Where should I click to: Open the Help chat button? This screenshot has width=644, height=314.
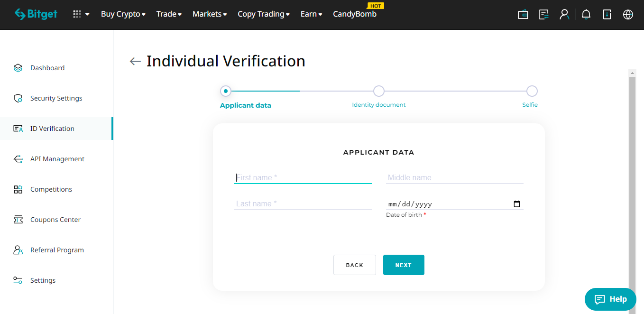610,299
